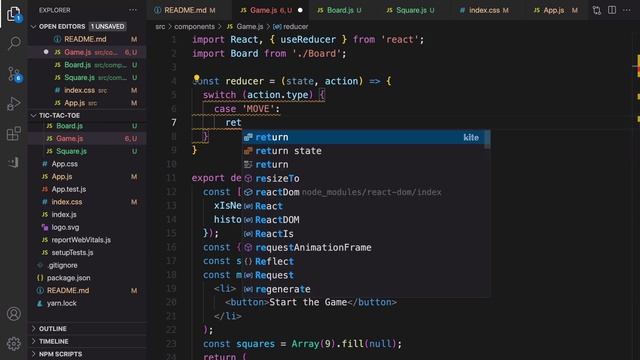Image resolution: width=640 pixels, height=360 pixels.
Task: Open the Explorer view in activity bar
Action: click(13, 14)
